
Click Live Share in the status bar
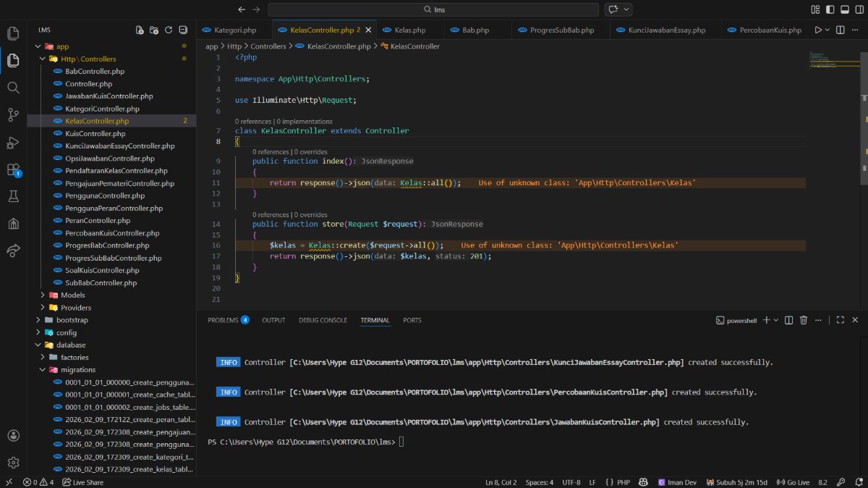coord(83,482)
